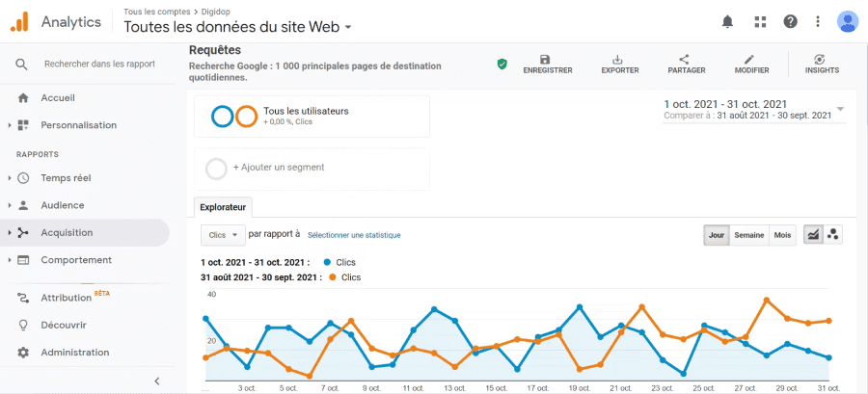
Task: Click the blue Clics legend dot
Action: [327, 262]
